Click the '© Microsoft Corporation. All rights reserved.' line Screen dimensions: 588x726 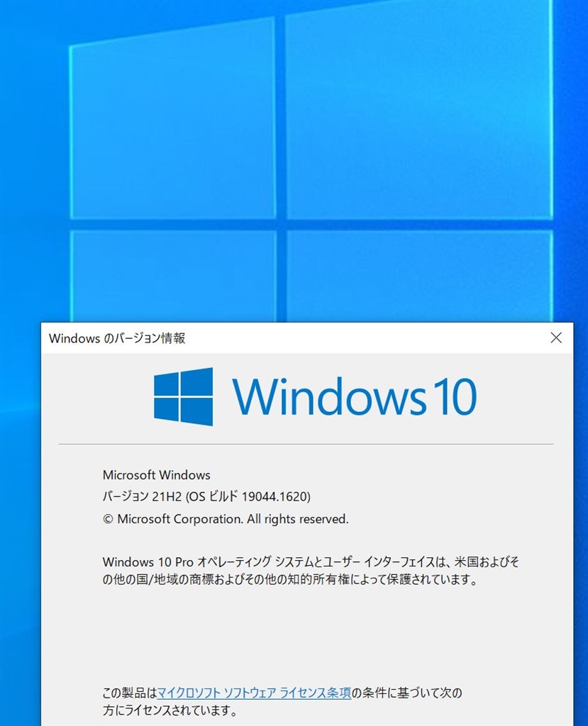point(226,519)
